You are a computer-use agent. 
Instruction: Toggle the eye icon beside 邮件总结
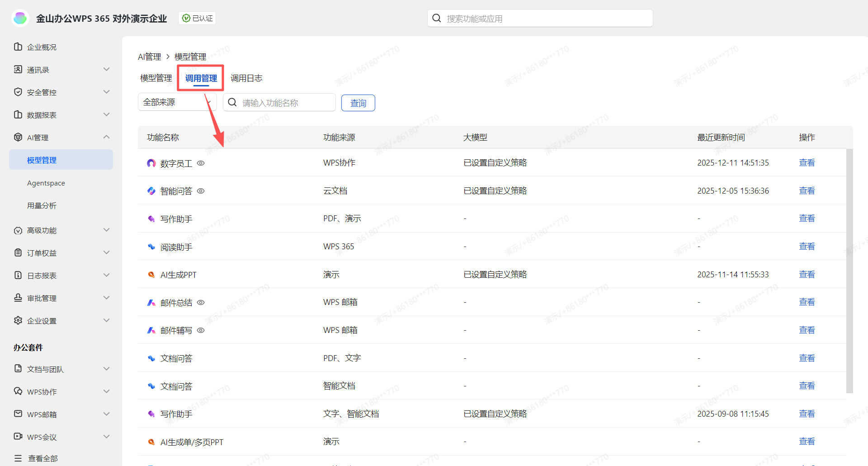pos(201,302)
